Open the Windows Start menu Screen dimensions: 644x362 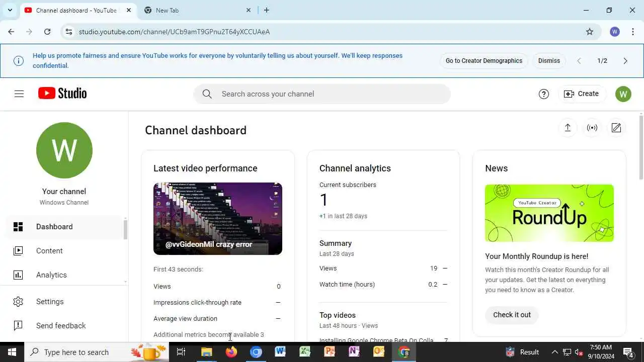coord(12,352)
